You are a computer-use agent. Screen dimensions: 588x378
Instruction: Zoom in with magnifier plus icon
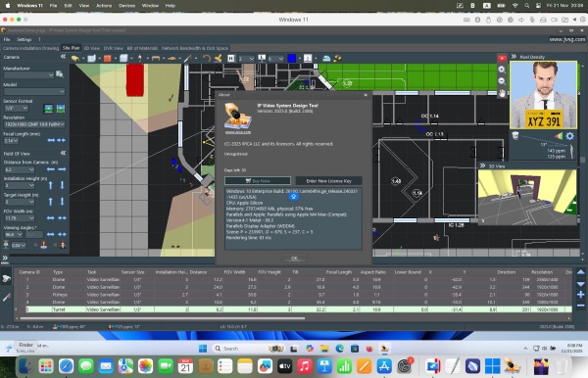click(x=502, y=70)
